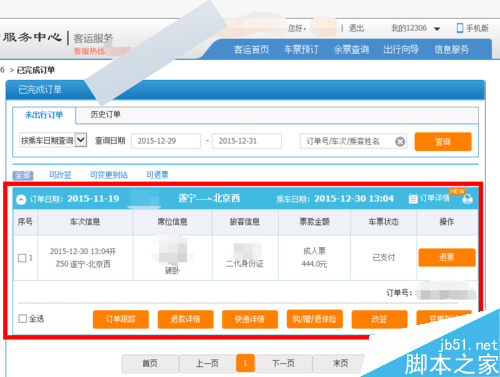Filter orders by 可改签
The height and width of the screenshot is (377, 500).
[x=60, y=175]
